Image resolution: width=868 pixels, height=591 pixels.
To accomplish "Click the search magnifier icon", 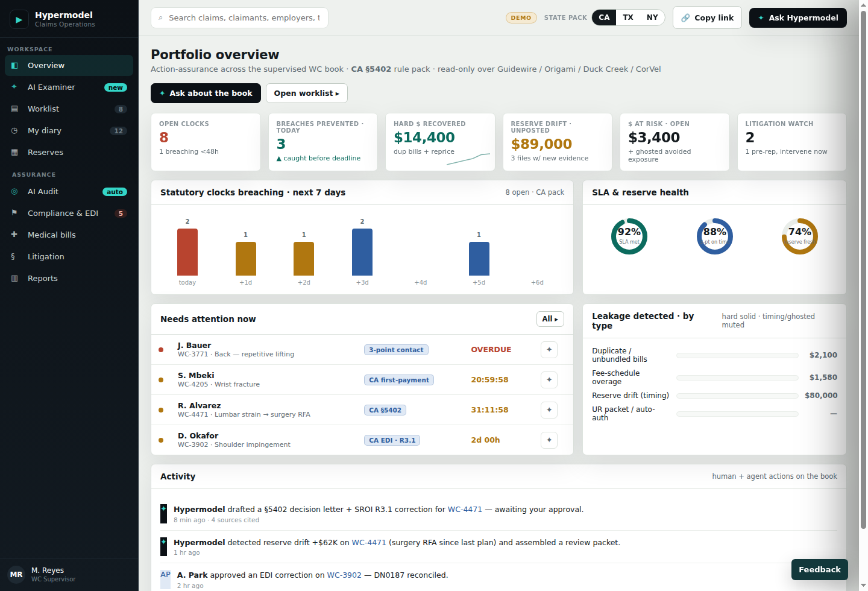I will (160, 18).
